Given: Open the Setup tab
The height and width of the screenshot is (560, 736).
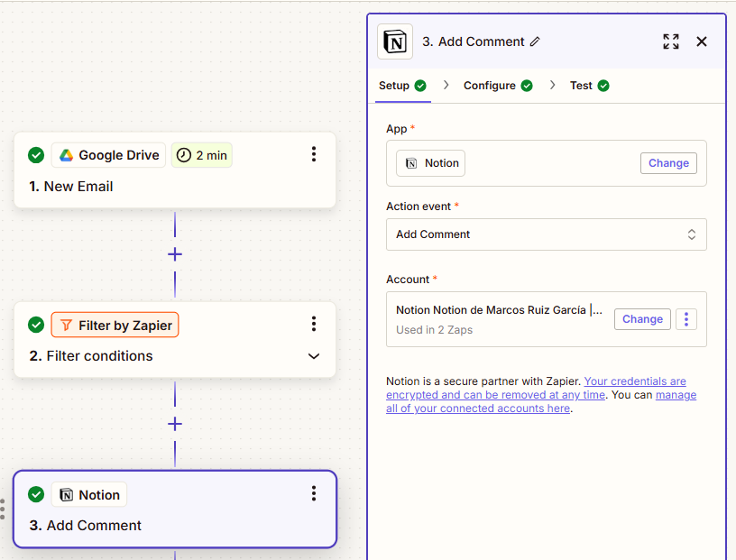Looking at the screenshot, I should 395,85.
